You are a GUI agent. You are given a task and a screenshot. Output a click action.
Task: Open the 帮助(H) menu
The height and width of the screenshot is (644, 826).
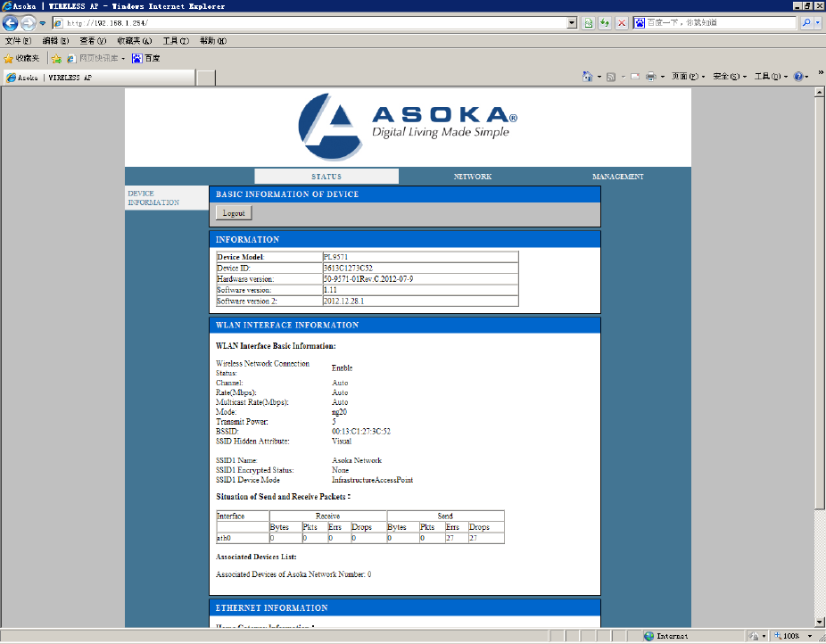coord(213,40)
